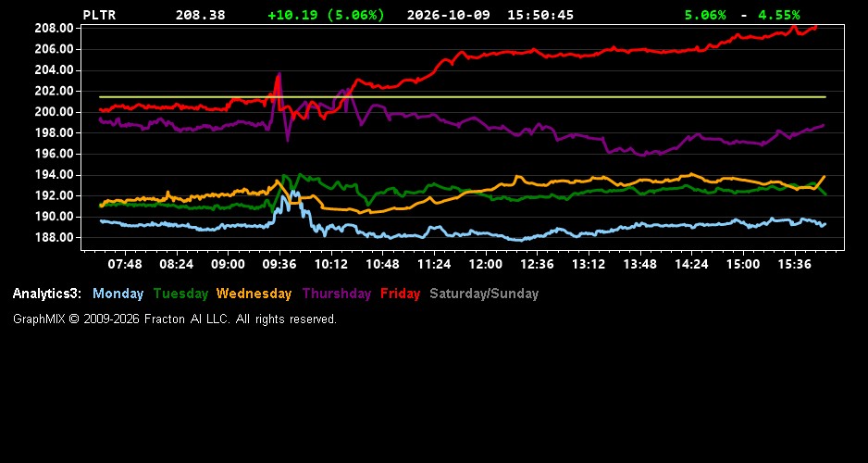Select the Friday legend entry
The height and width of the screenshot is (463, 868).
(x=401, y=294)
